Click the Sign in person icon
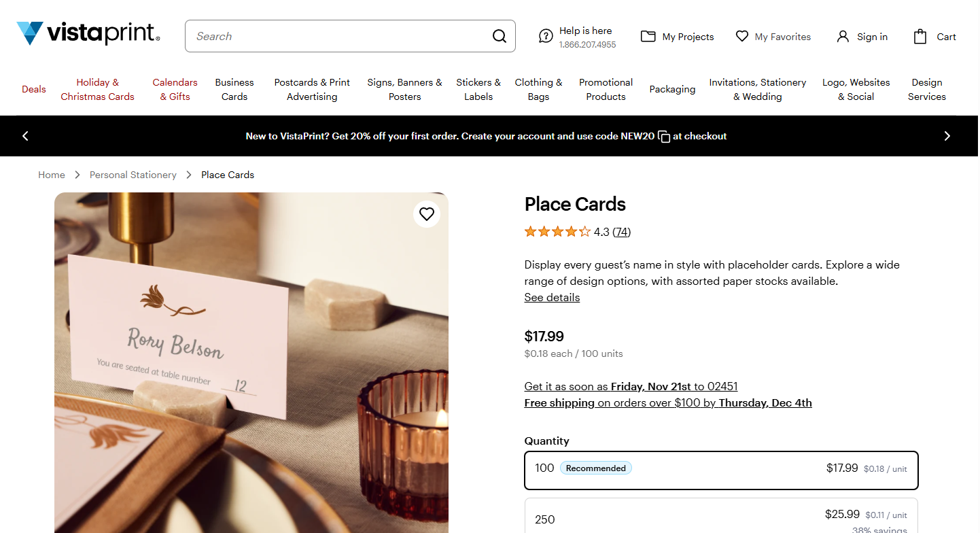Viewport: 980px width, 533px height. 843,37
